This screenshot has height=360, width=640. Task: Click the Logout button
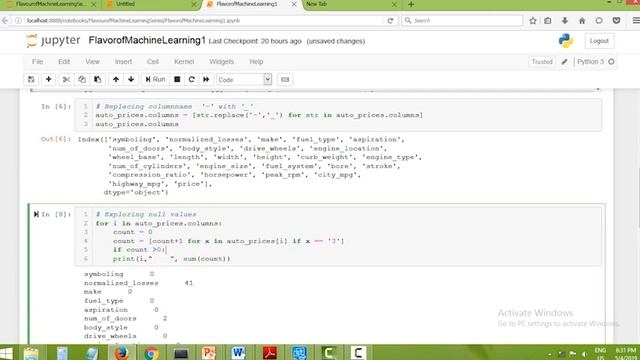pyautogui.click(x=599, y=41)
